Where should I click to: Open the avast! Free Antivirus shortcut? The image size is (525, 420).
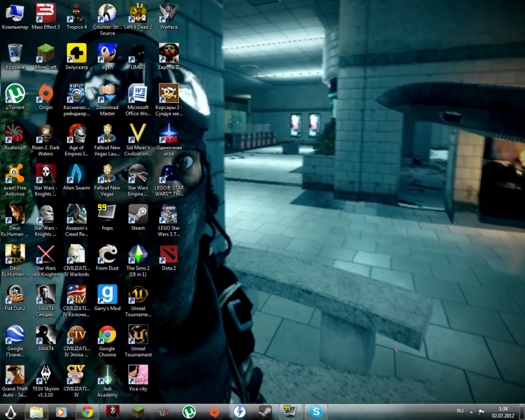pos(15,173)
